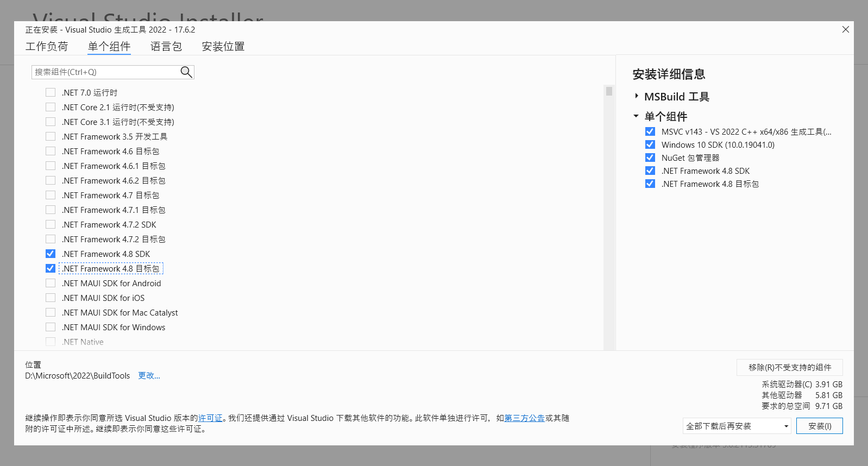Viewport: 868px width, 466px height.
Task: Enable .NET MAUI SDK for Windows
Action: tap(51, 327)
